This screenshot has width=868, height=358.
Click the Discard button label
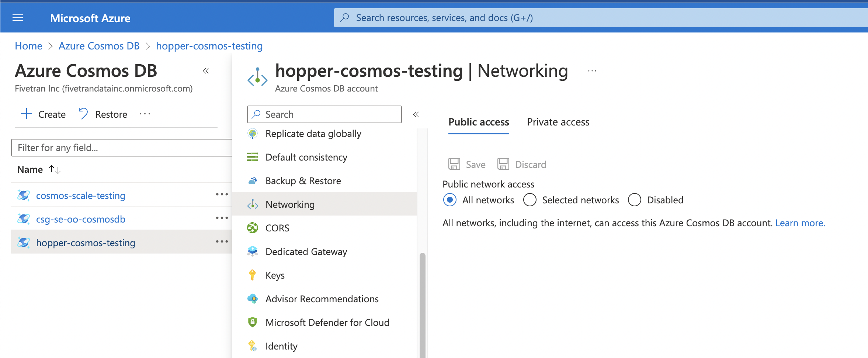531,165
